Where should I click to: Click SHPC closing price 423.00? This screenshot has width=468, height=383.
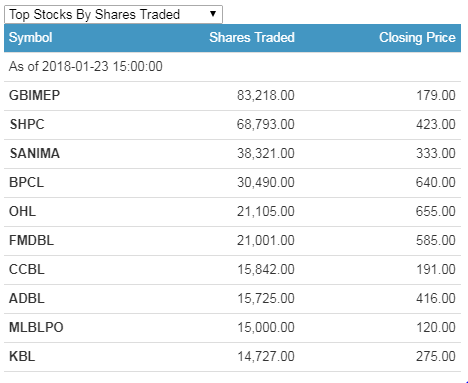click(x=436, y=124)
